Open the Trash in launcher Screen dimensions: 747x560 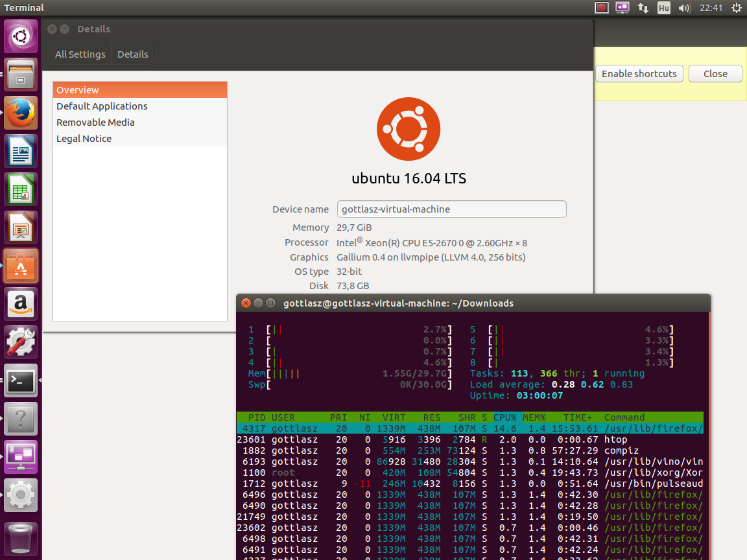(21, 538)
